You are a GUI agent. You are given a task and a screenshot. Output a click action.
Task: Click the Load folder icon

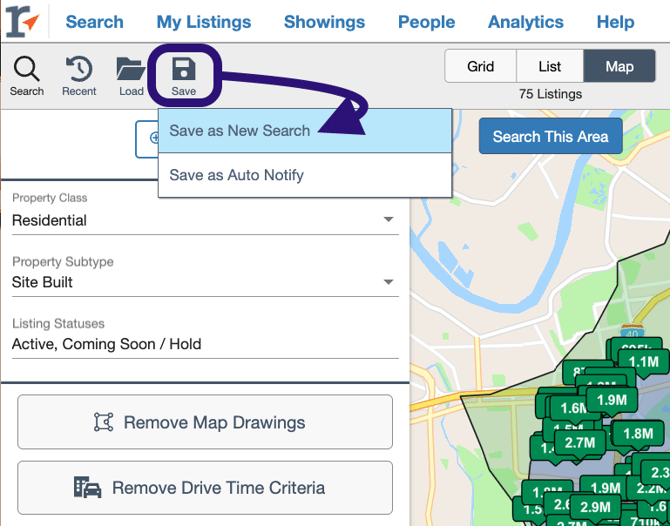(131, 69)
